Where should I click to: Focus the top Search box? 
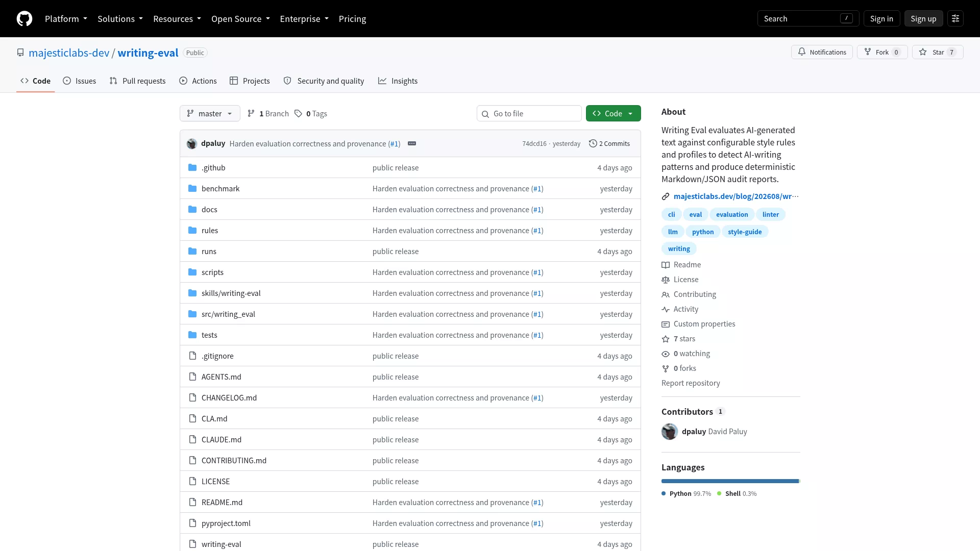[x=808, y=19]
